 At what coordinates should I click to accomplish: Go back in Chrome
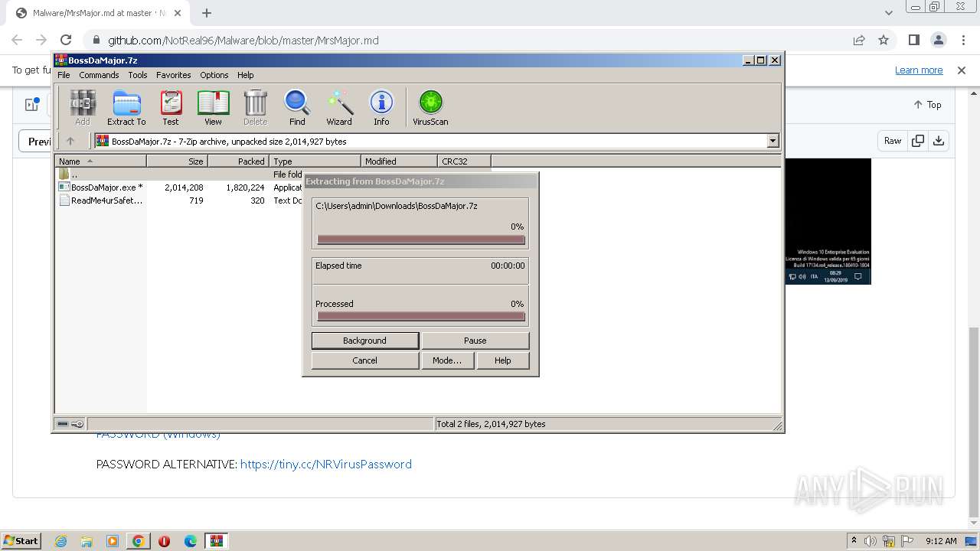click(x=17, y=40)
